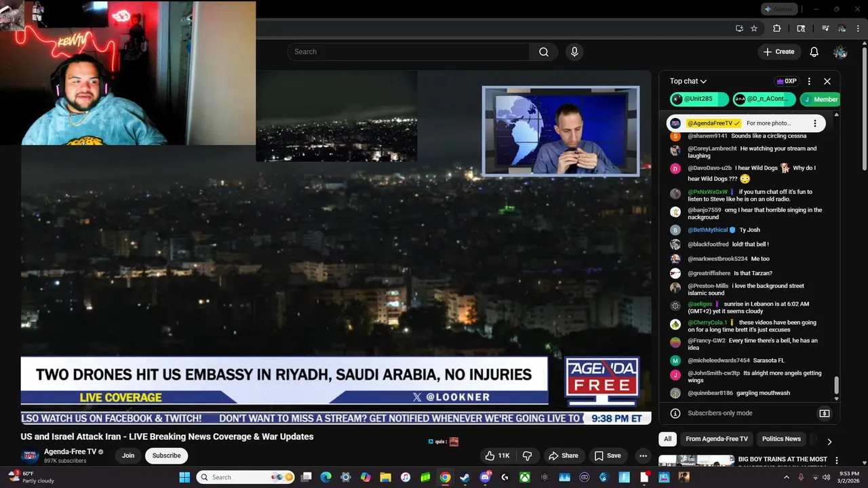Open live chat more options menu
This screenshot has height=488, width=868.
809,81
